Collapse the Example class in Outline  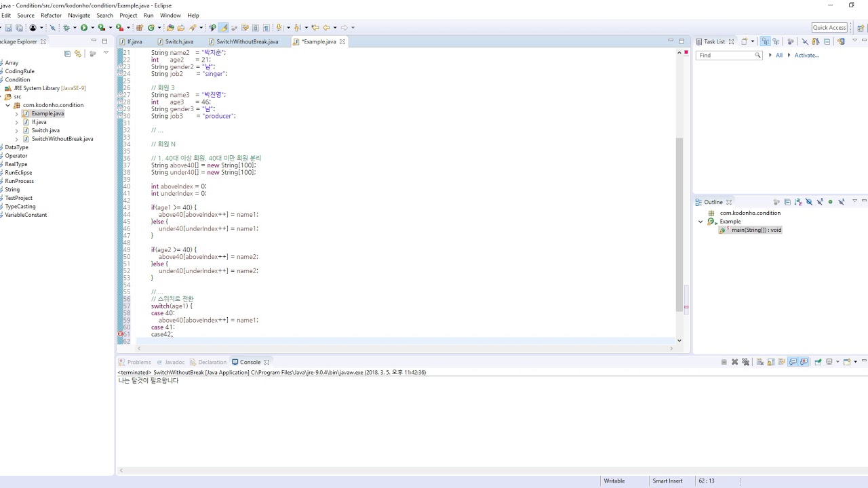point(701,222)
